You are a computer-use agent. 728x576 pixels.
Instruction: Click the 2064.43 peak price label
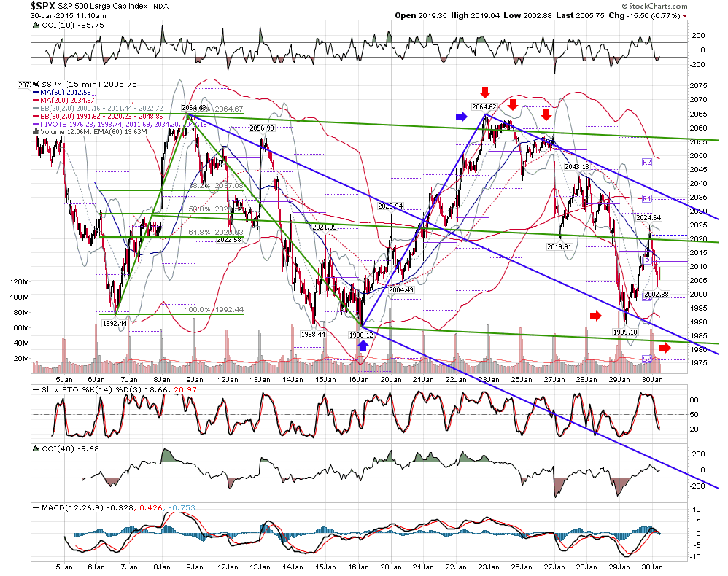pyautogui.click(x=193, y=108)
